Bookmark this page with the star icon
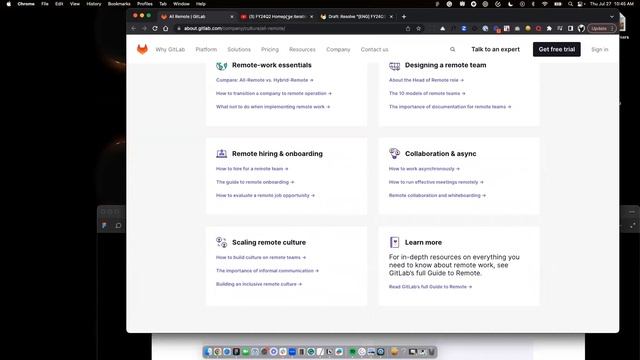The height and width of the screenshot is (360, 640). 418,29
